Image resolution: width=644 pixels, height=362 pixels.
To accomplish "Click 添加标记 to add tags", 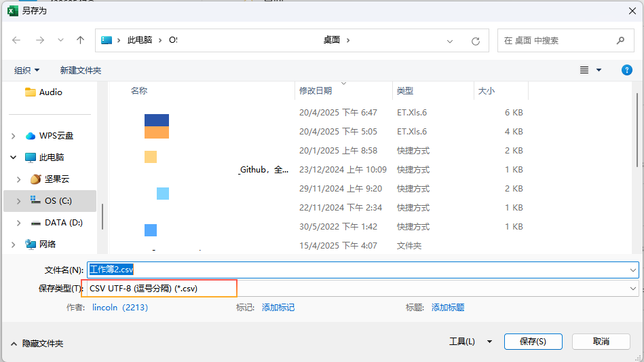I will click(278, 308).
